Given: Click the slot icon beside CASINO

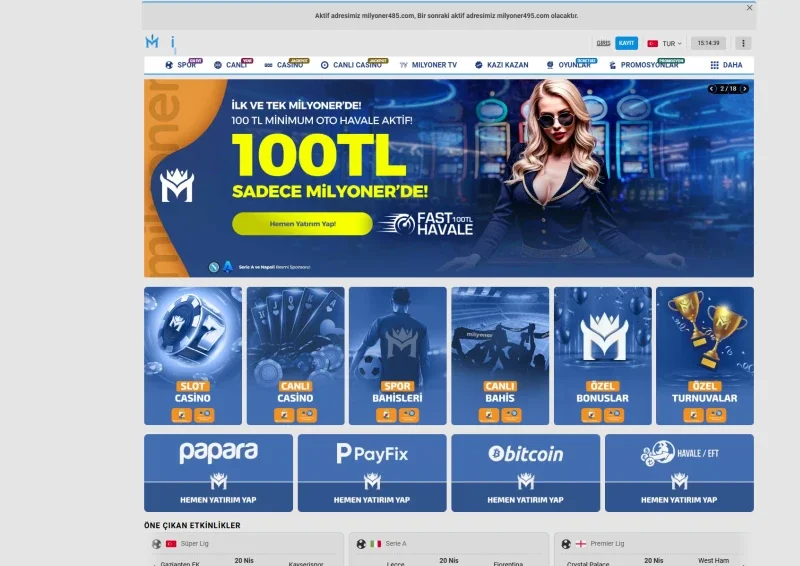Looking at the screenshot, I should click(268, 65).
